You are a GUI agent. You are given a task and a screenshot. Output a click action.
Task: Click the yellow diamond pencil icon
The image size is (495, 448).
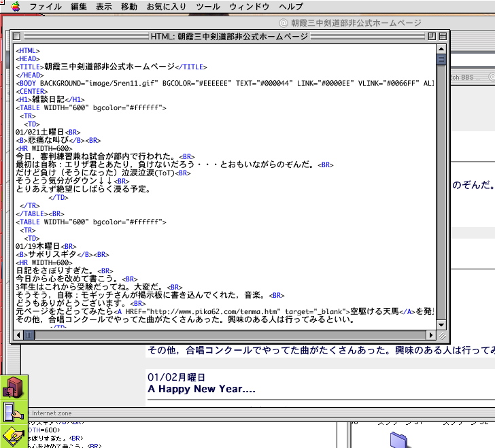(x=14, y=435)
